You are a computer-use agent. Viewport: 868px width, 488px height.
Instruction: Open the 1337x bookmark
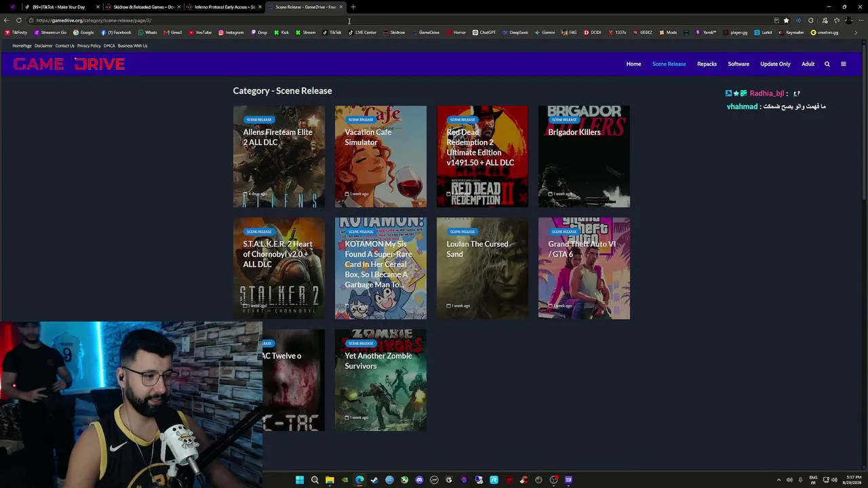point(617,33)
